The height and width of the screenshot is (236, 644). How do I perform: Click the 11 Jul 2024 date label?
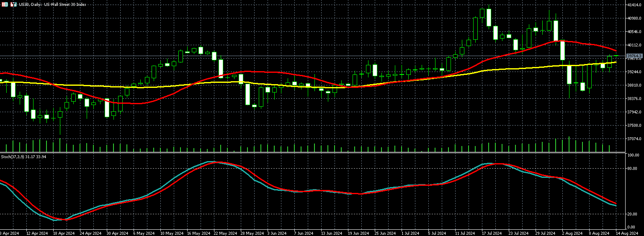click(465, 233)
